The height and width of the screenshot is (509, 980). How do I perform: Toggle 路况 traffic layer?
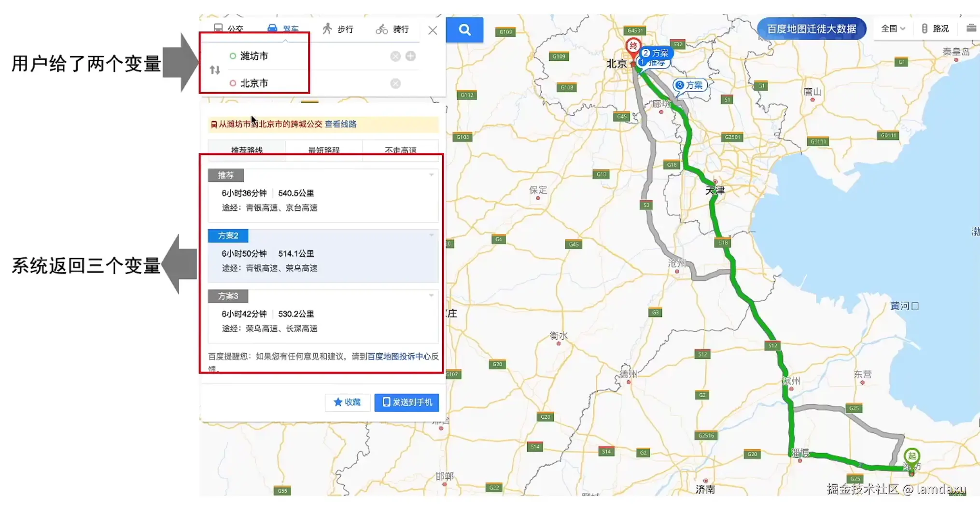935,28
